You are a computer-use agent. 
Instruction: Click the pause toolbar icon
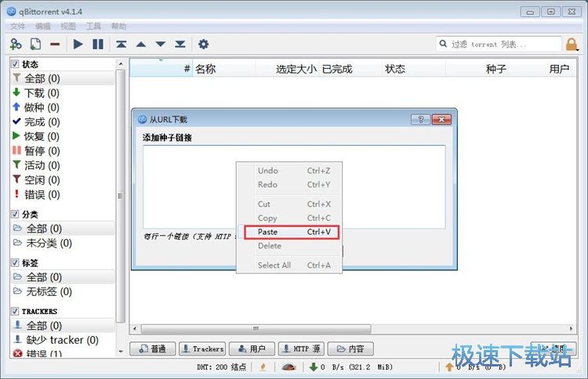click(98, 44)
